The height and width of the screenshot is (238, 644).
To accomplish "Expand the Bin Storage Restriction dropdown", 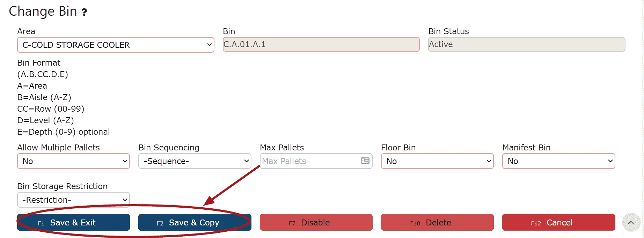I will coord(73,200).
